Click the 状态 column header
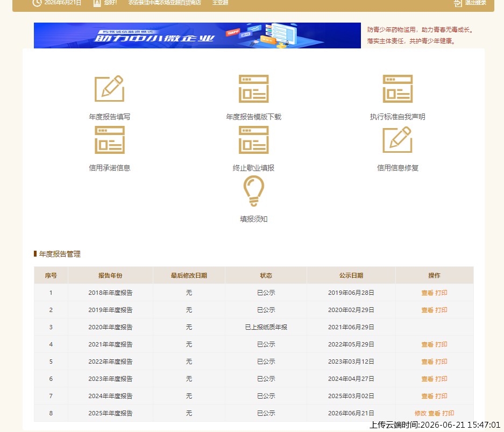The image size is (504, 432). tap(266, 275)
